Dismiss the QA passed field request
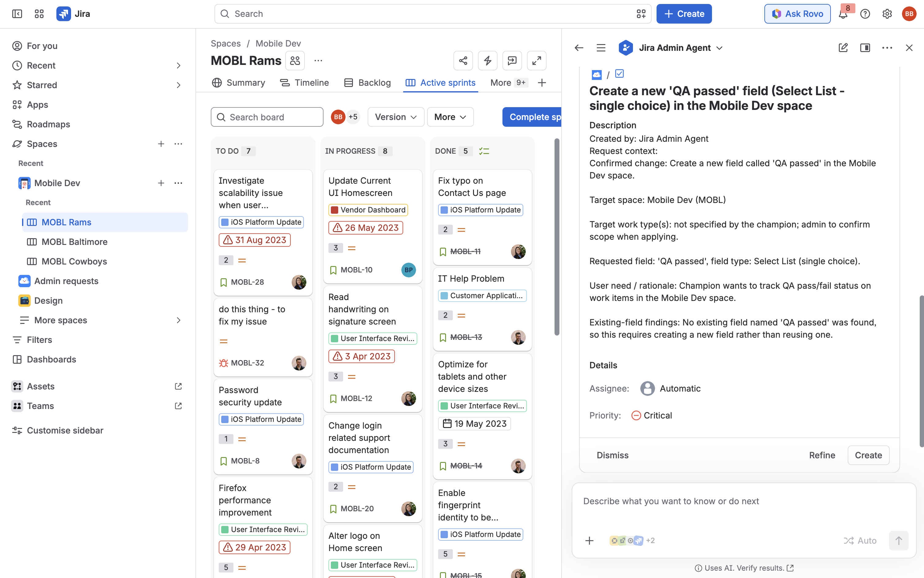 click(x=612, y=455)
